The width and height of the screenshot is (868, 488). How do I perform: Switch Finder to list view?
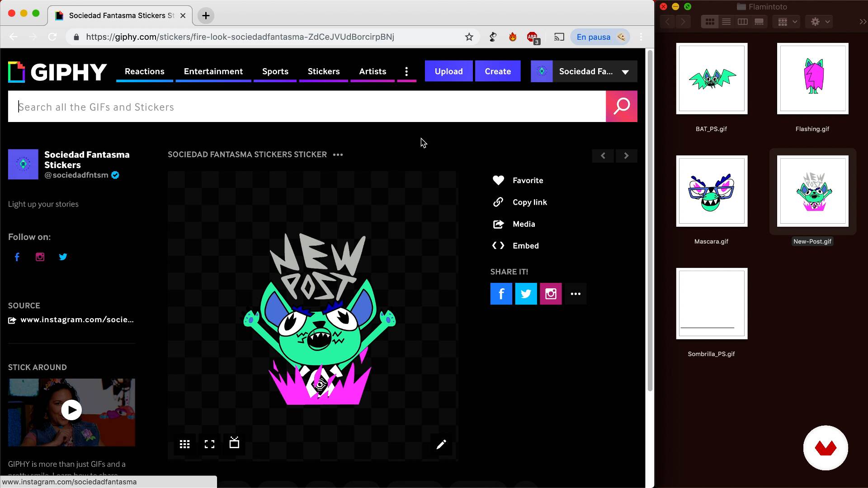[726, 22]
